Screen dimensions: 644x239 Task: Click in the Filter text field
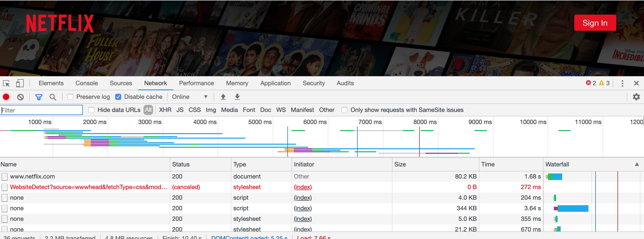42,110
